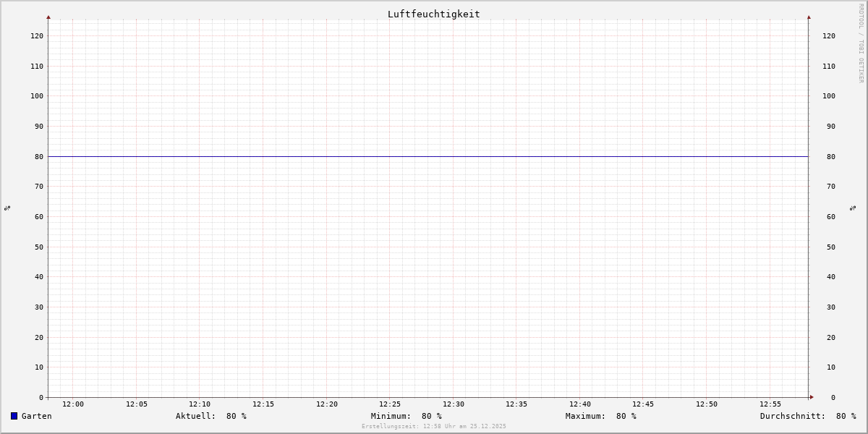
Task: Click the 12:30 time axis label
Action: (454, 404)
